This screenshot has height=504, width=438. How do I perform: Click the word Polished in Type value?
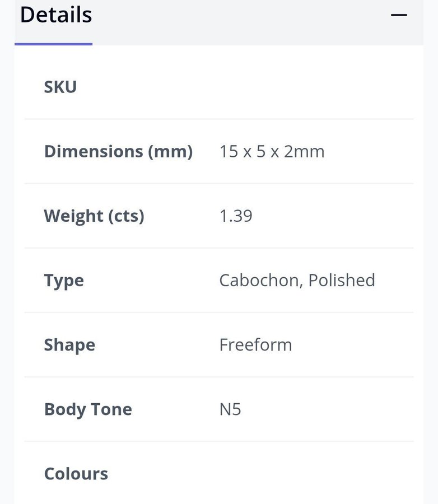(342, 280)
